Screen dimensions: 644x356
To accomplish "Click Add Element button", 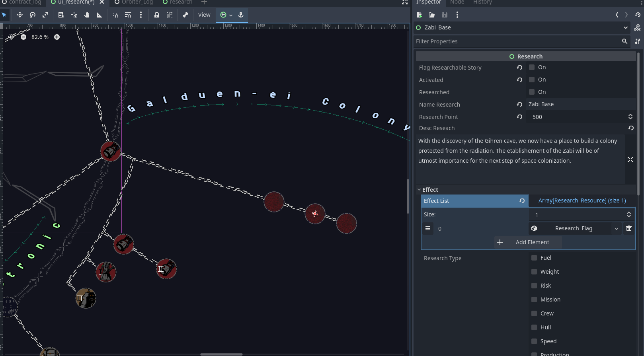I will tap(528, 242).
